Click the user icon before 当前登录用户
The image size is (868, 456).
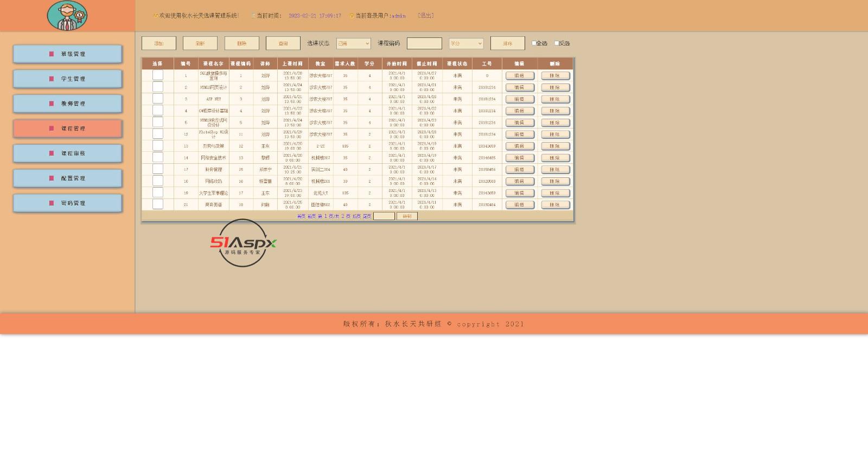point(352,16)
